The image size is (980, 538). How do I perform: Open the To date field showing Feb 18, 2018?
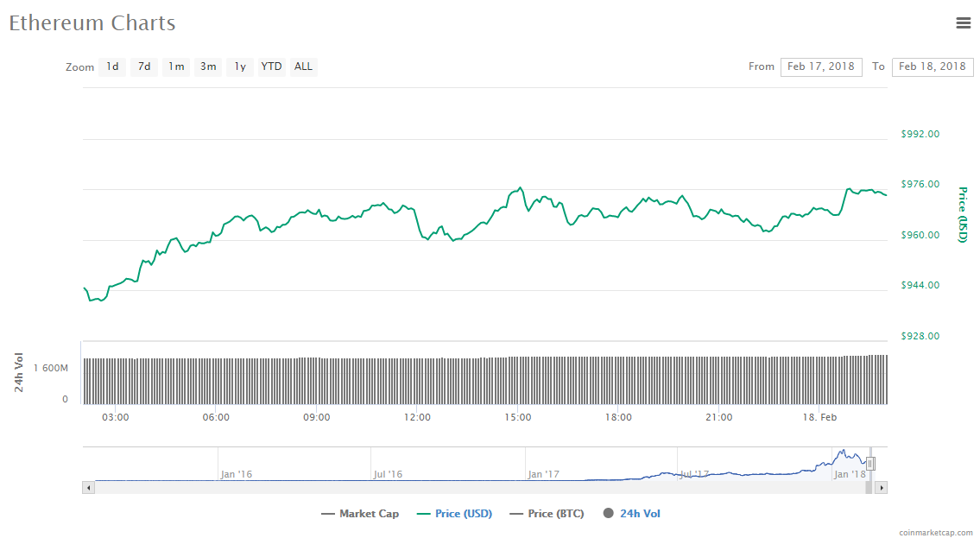click(933, 66)
